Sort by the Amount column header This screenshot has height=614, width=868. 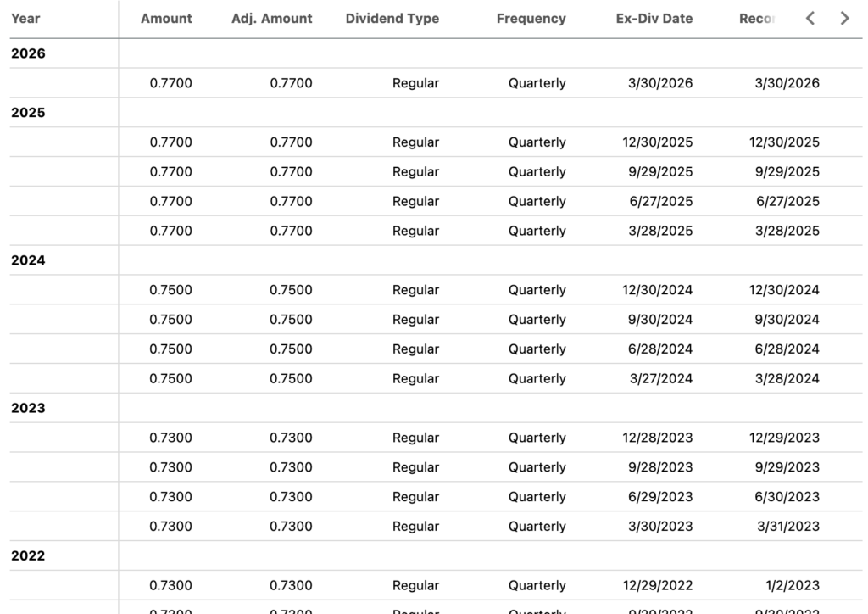[x=166, y=19]
